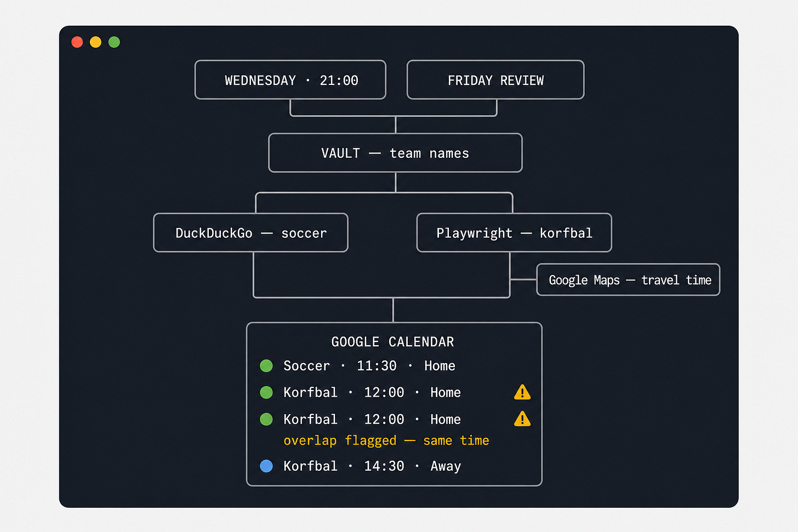Viewport: 798px width, 532px height.
Task: Click the GOOGLE CALENDAR heading
Action: pyautogui.click(x=393, y=342)
